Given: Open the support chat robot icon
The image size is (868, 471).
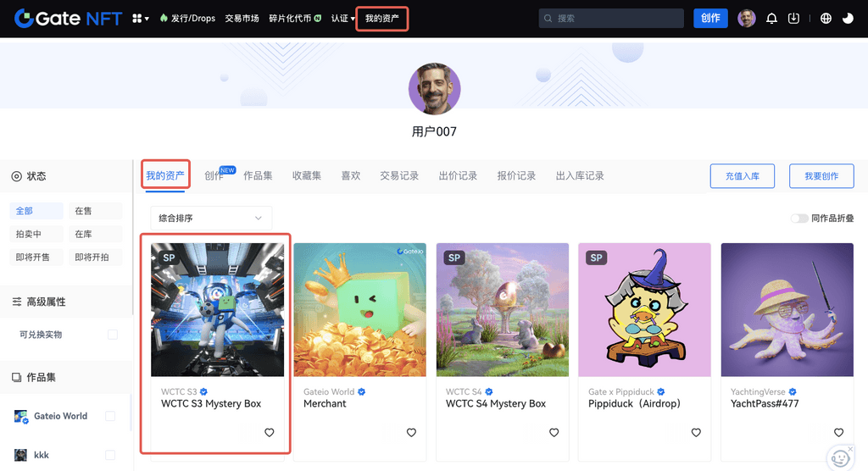Looking at the screenshot, I should [x=840, y=457].
